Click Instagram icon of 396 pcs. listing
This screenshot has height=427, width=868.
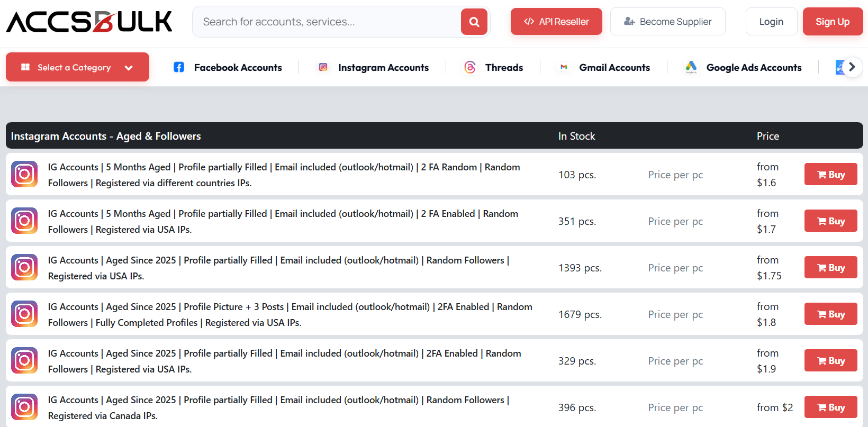24,407
